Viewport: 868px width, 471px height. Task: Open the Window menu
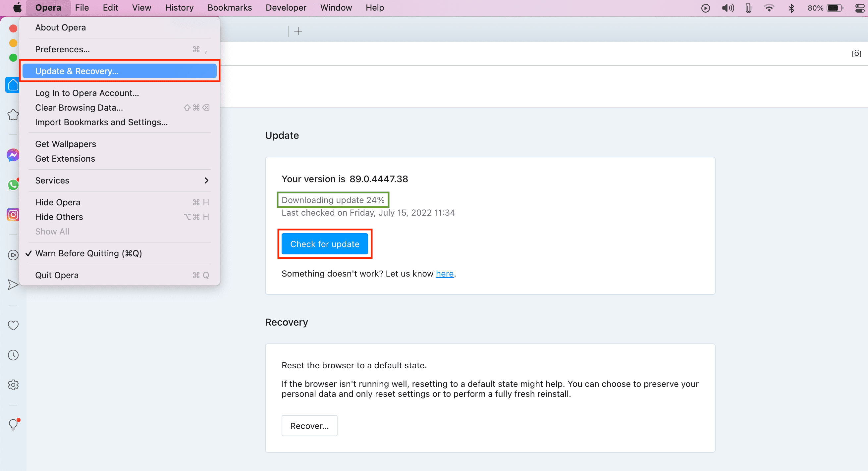336,7
